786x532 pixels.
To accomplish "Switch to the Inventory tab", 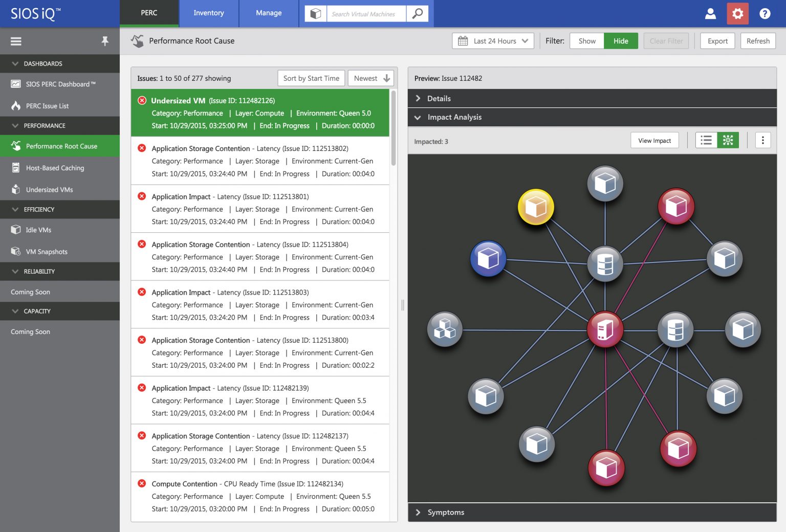I will tap(208, 13).
